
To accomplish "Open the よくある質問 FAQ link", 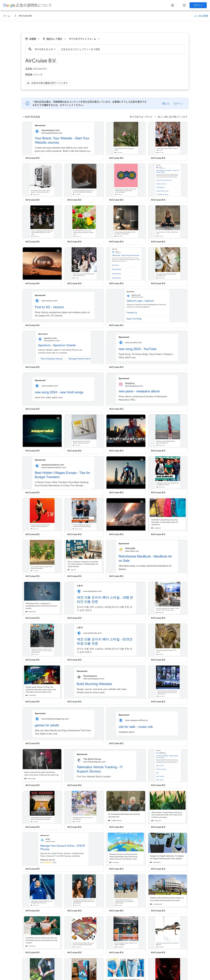I will (x=201, y=16).
